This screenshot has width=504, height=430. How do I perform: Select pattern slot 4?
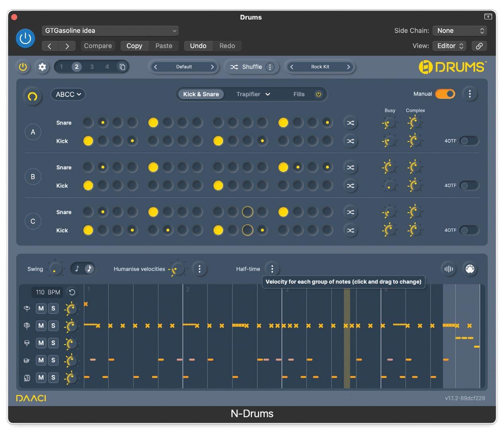point(107,67)
